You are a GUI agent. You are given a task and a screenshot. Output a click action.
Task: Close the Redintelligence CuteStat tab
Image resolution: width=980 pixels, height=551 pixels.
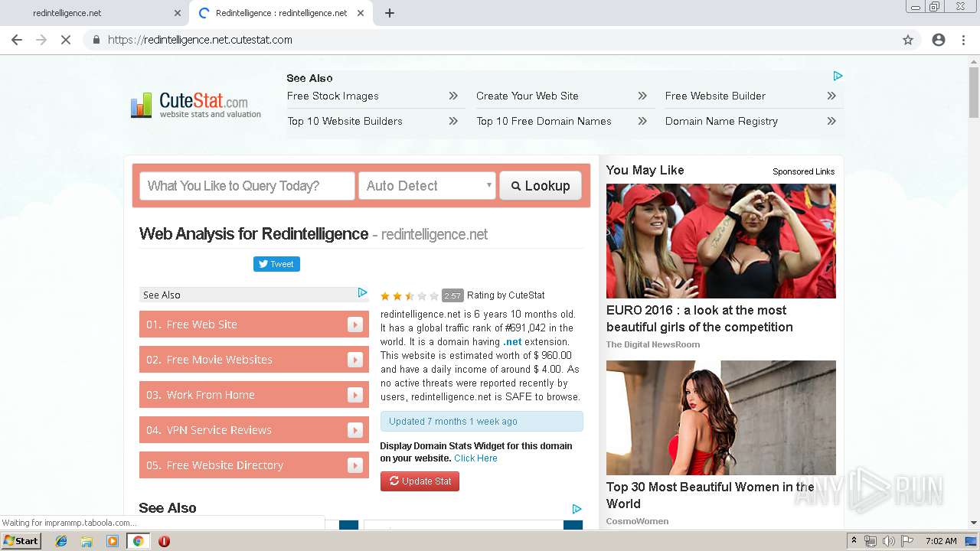(x=361, y=13)
